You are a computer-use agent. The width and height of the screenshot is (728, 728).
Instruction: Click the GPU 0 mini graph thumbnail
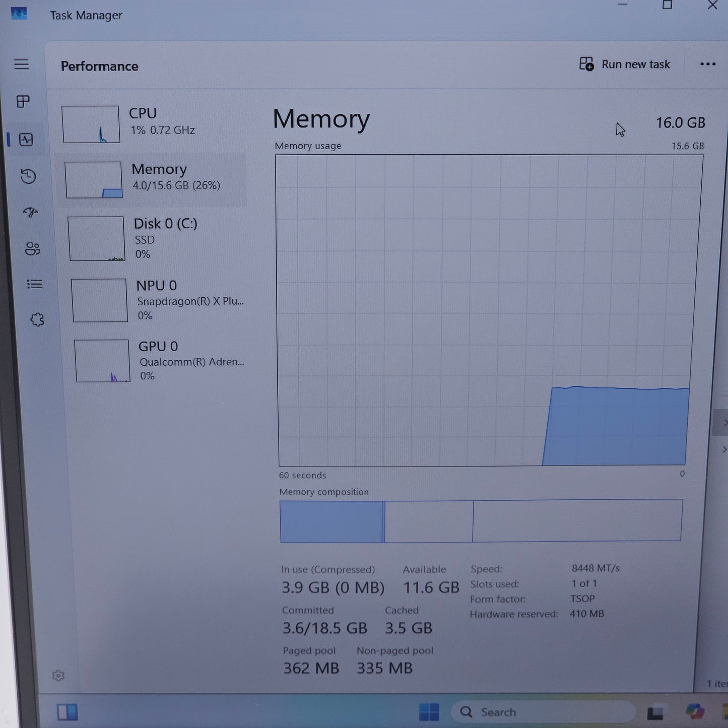coord(103,361)
